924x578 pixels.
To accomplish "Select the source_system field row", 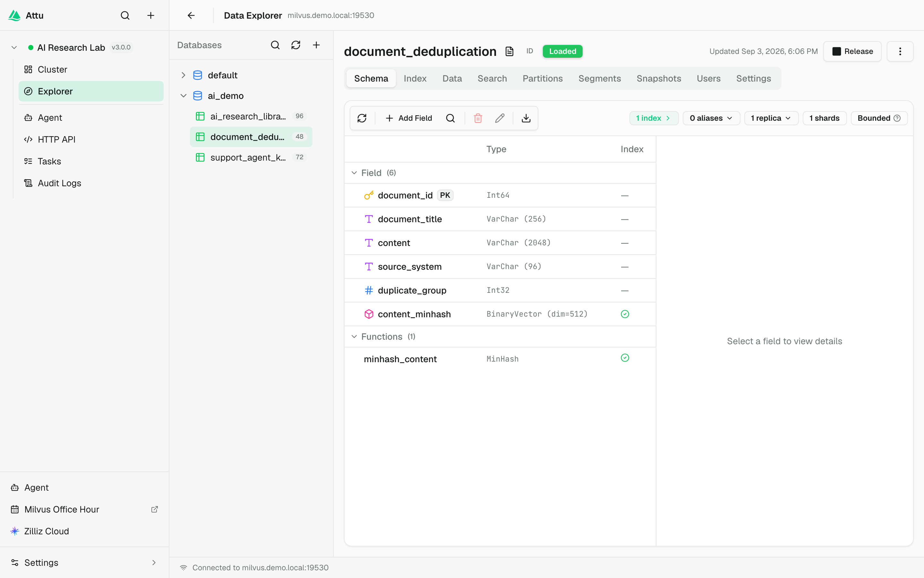I will pos(500,267).
